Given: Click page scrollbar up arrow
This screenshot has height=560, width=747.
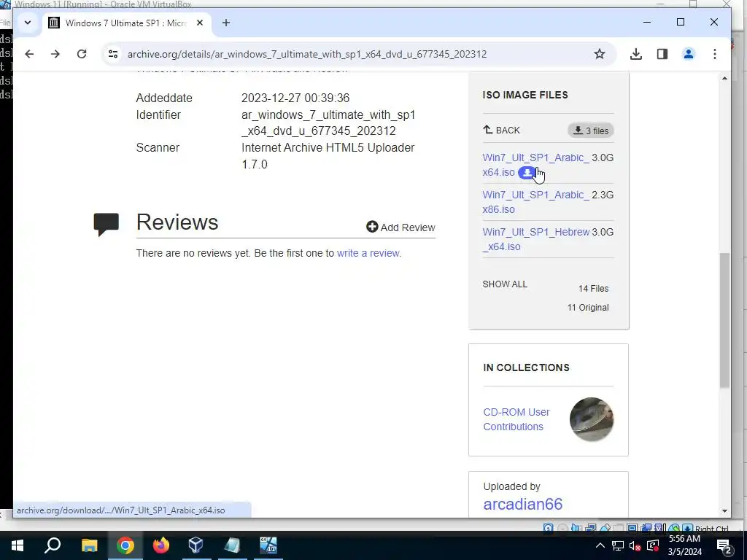Looking at the screenshot, I should pos(724,78).
